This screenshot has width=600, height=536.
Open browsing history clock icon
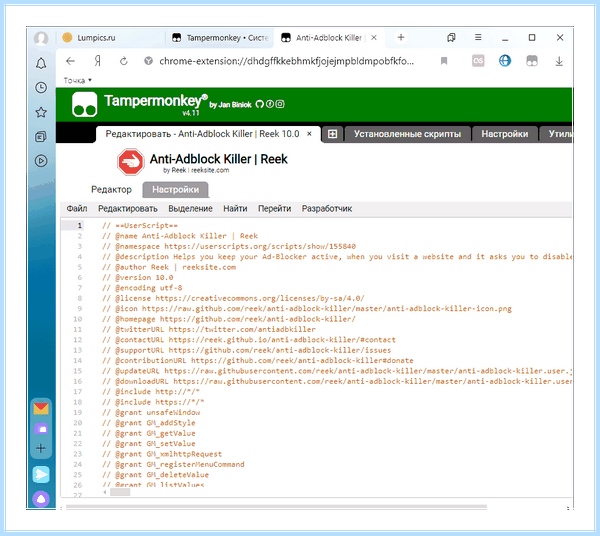41,88
